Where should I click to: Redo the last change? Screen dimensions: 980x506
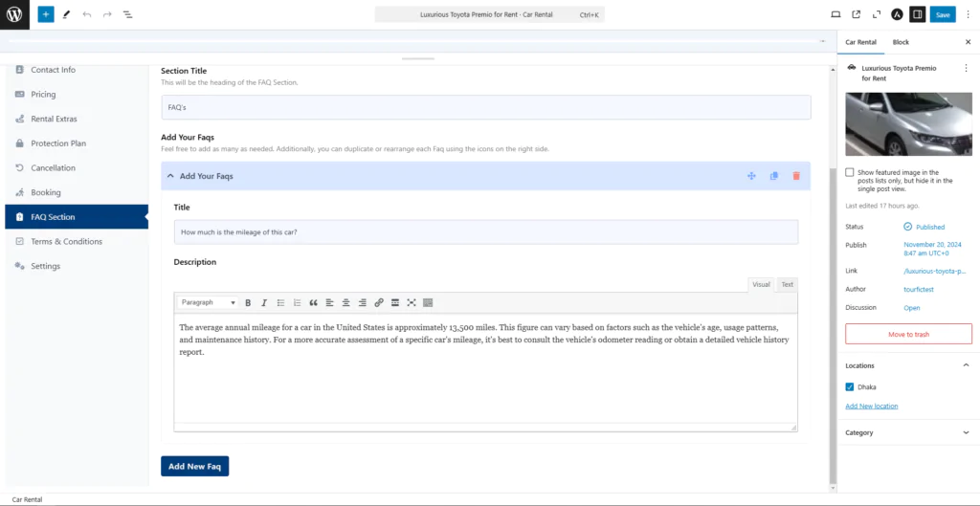point(107,14)
